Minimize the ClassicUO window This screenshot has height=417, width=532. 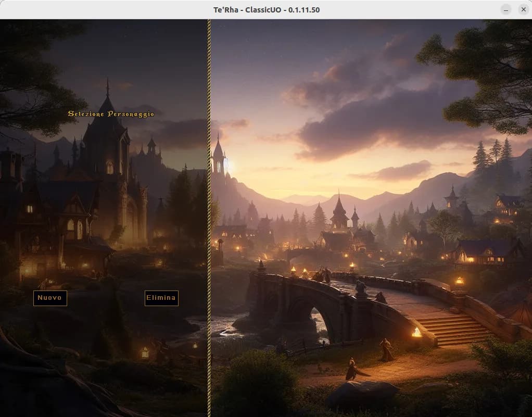pyautogui.click(x=505, y=10)
